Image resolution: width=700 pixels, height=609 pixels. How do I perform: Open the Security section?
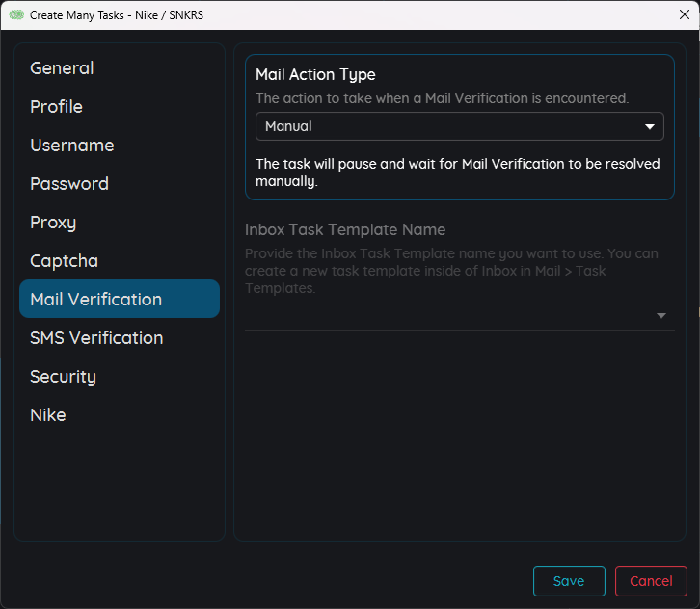click(x=63, y=377)
